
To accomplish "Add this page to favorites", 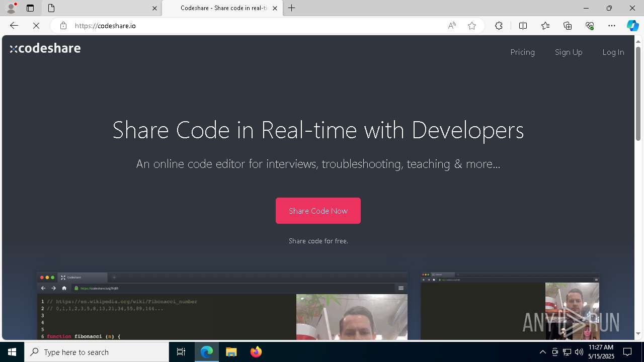I will click(x=472, y=26).
